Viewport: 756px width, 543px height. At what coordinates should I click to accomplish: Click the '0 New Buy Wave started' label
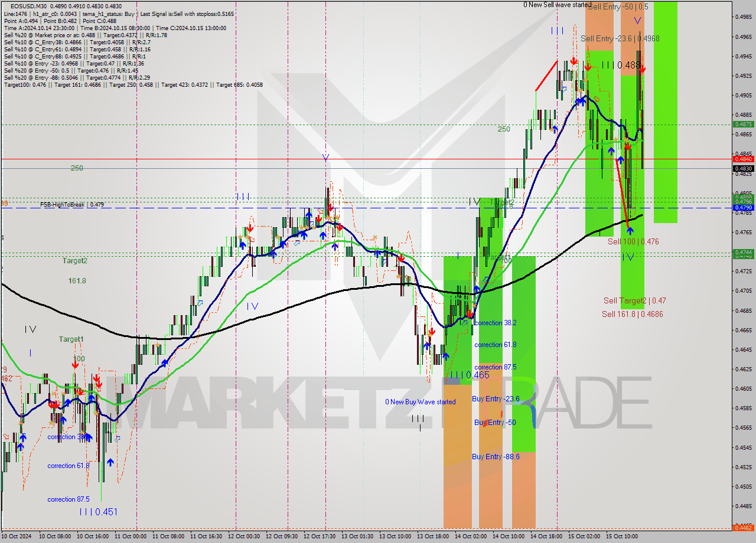421,402
